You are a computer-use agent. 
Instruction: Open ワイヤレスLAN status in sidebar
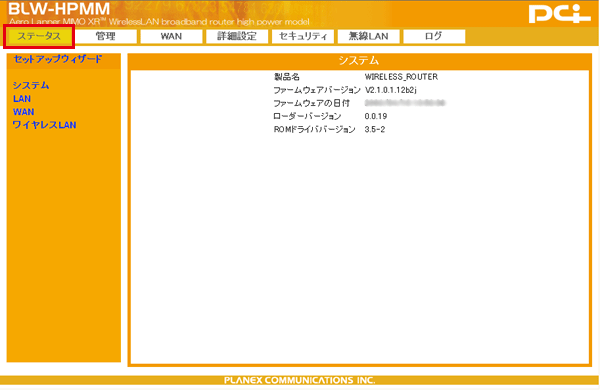click(x=44, y=125)
